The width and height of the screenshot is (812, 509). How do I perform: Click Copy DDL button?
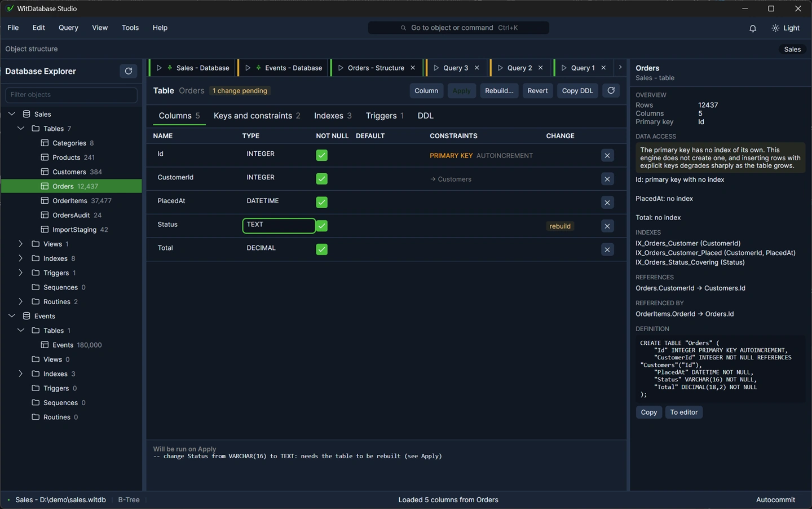point(577,91)
